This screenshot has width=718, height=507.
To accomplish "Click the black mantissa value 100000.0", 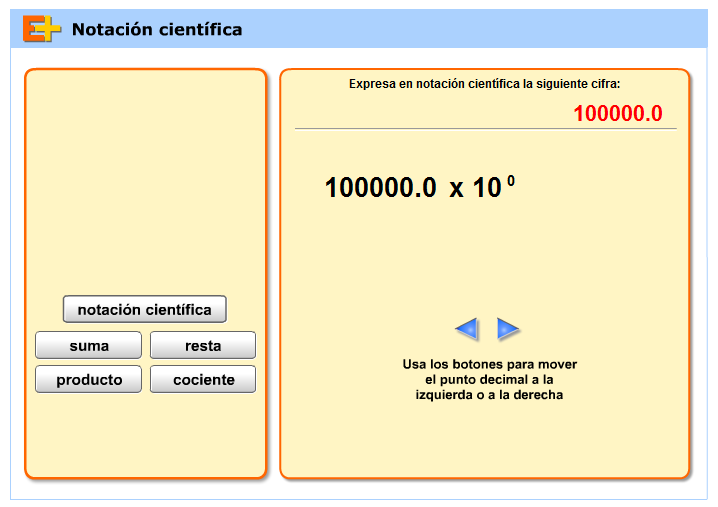I will (x=380, y=187).
